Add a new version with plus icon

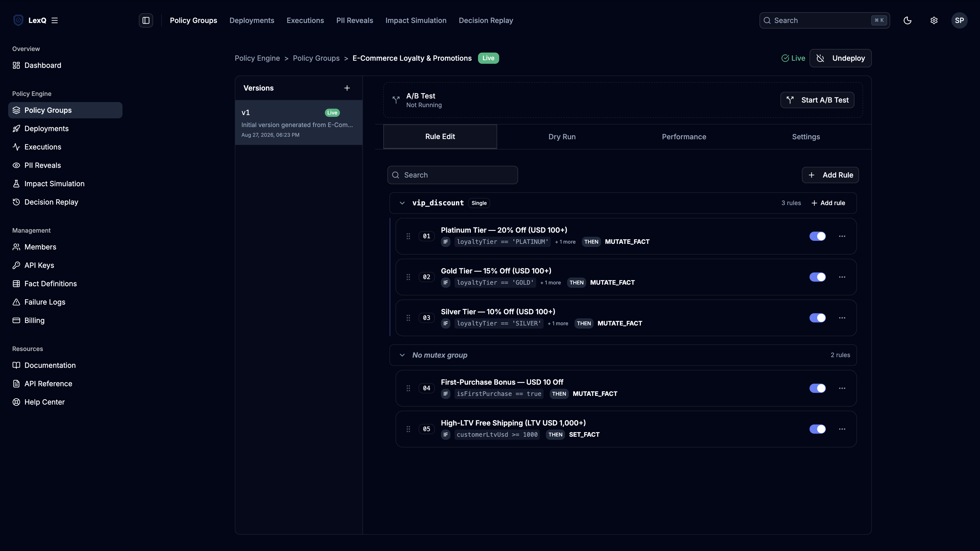coord(347,88)
